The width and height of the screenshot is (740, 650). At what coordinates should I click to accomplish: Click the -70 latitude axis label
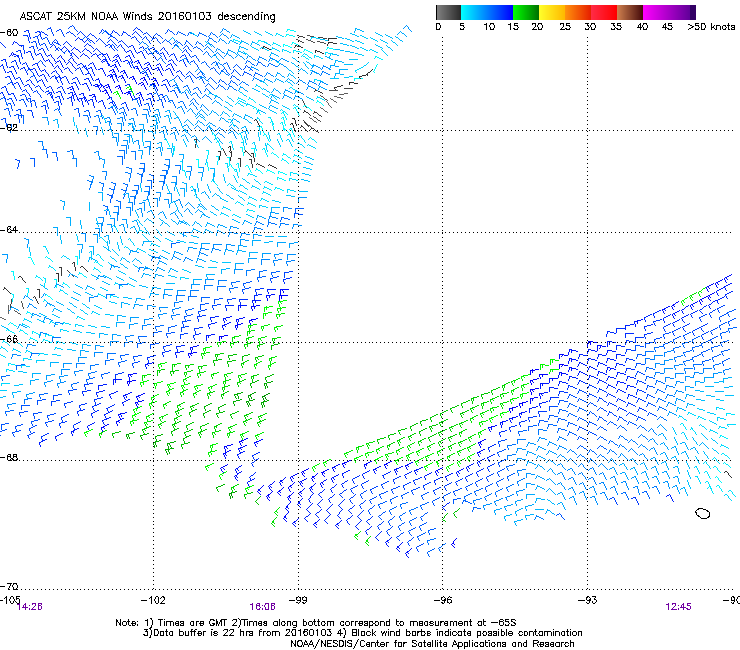tap(9, 587)
